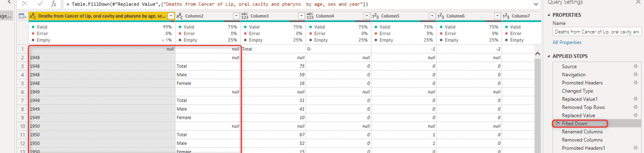Image resolution: width=644 pixels, height=153 pixels.
Task: Collapse the APPLIED STEPS section
Action: tap(549, 56)
